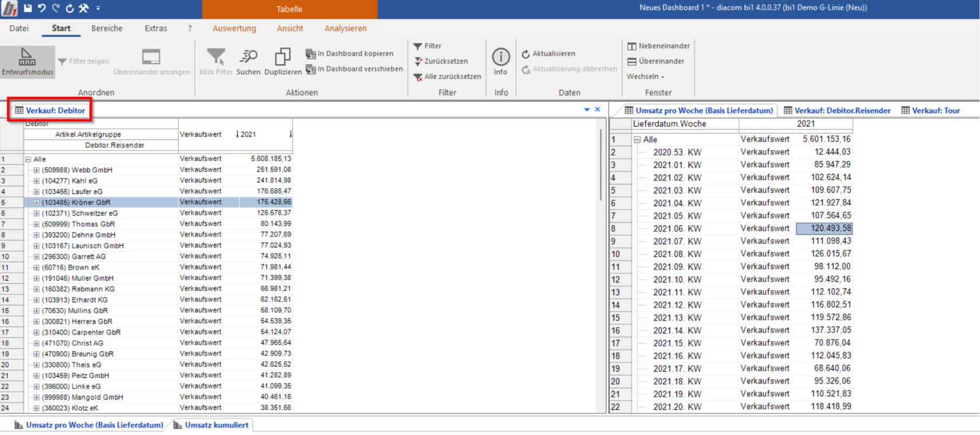This screenshot has width=980, height=435.
Task: Open the Datei menu
Action: point(19,28)
